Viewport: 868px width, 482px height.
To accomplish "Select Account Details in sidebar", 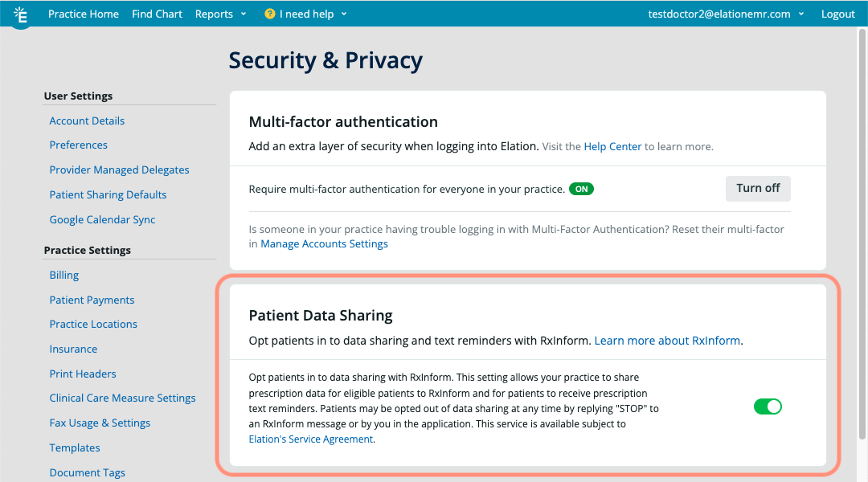I will pyautogui.click(x=87, y=120).
